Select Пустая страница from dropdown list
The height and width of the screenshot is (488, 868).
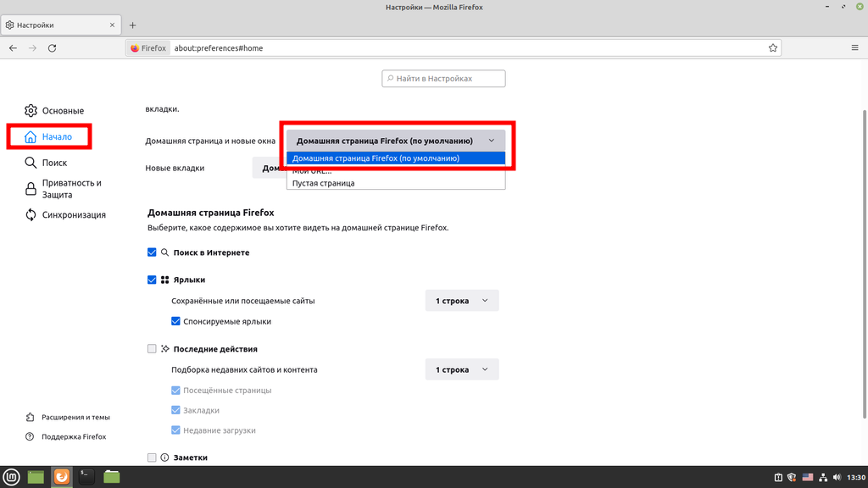pyautogui.click(x=323, y=183)
